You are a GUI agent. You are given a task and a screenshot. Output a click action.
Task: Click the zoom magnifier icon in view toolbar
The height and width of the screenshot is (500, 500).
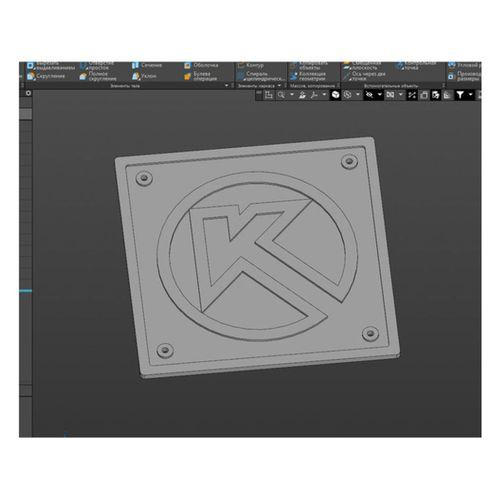(x=281, y=95)
